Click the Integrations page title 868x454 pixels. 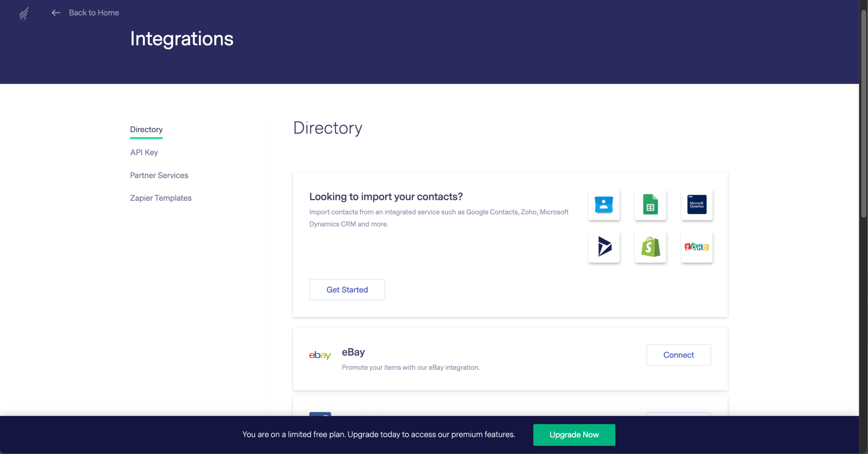(182, 39)
